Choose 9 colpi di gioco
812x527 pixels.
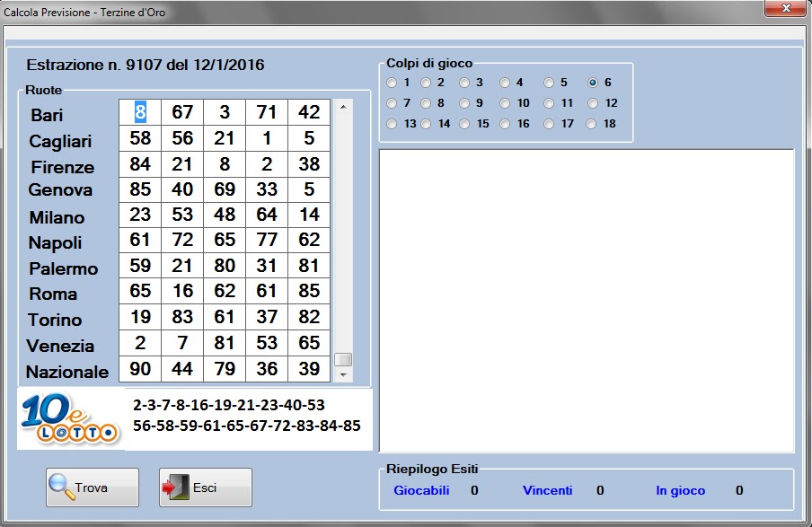click(464, 103)
